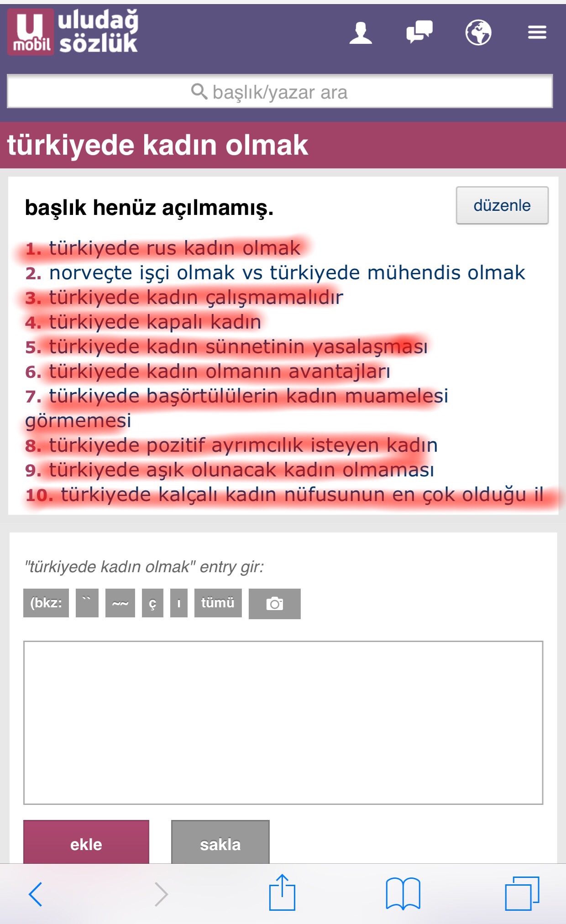Viewport: 566px width, 924px height.
Task: Expand all formatting options with tümü
Action: pos(218,603)
